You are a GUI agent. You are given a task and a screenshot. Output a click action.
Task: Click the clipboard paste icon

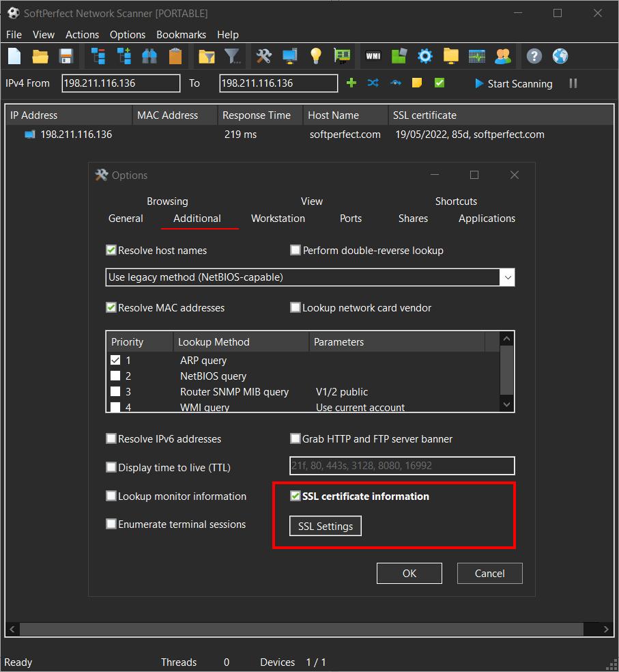(175, 56)
